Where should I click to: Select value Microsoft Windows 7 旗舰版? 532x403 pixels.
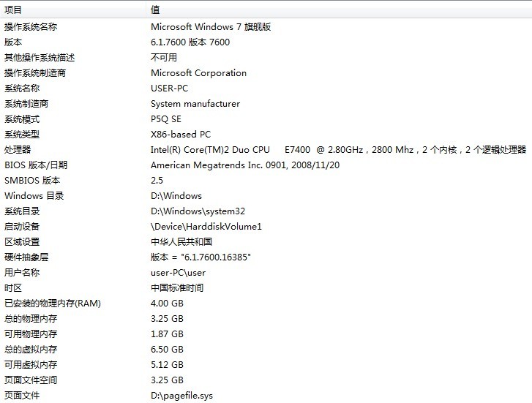pyautogui.click(x=211, y=27)
